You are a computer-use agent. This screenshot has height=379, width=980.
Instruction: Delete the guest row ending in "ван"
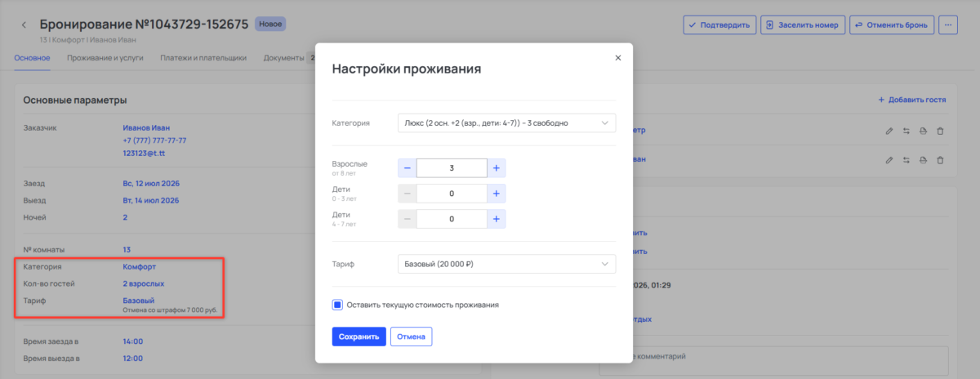coord(940,160)
